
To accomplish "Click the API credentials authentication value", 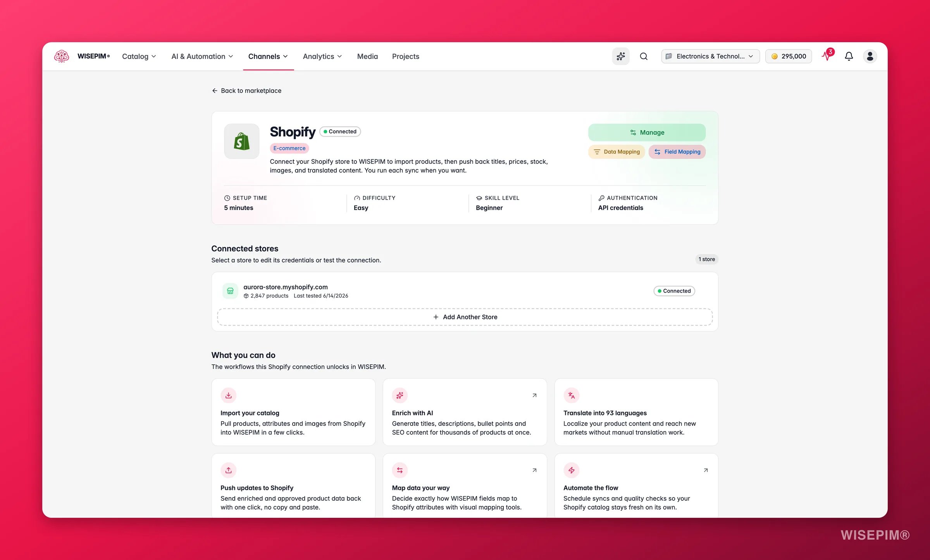I will click(620, 208).
